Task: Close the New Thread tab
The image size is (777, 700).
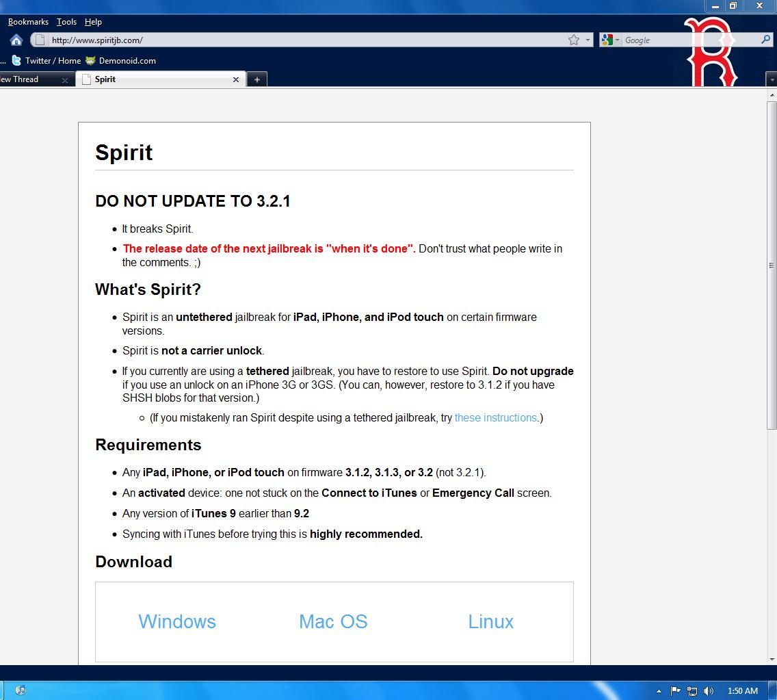Action: [x=65, y=80]
